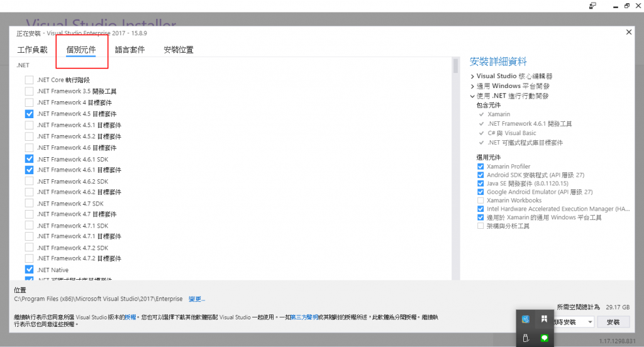644x347 pixels.
Task: Click the 變更... location link
Action: pos(197,299)
